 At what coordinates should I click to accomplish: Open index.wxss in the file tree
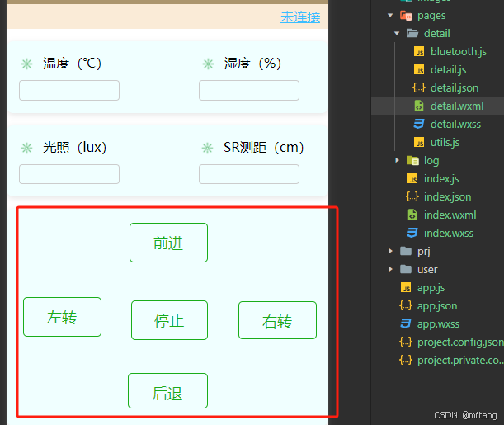click(x=449, y=233)
